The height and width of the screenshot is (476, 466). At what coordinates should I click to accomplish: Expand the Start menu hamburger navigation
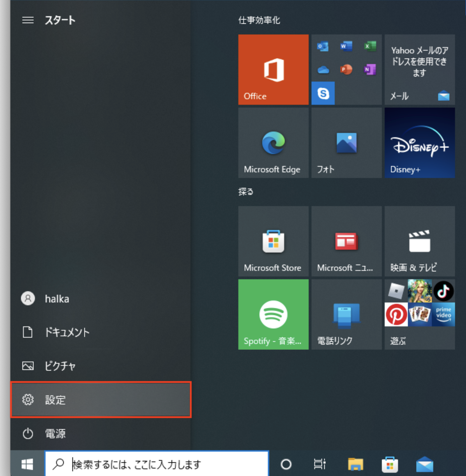[27, 20]
